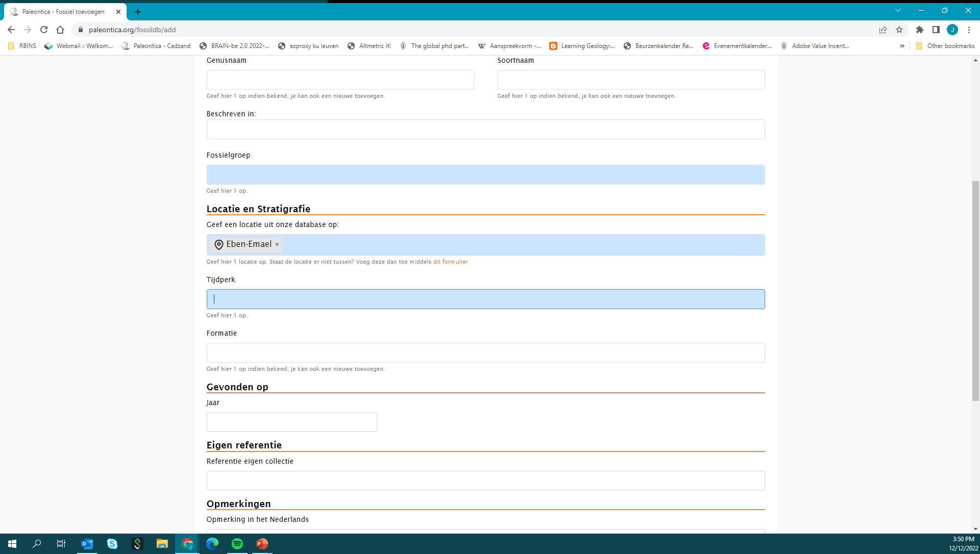Open the share page icon
980x554 pixels.
[x=883, y=30]
